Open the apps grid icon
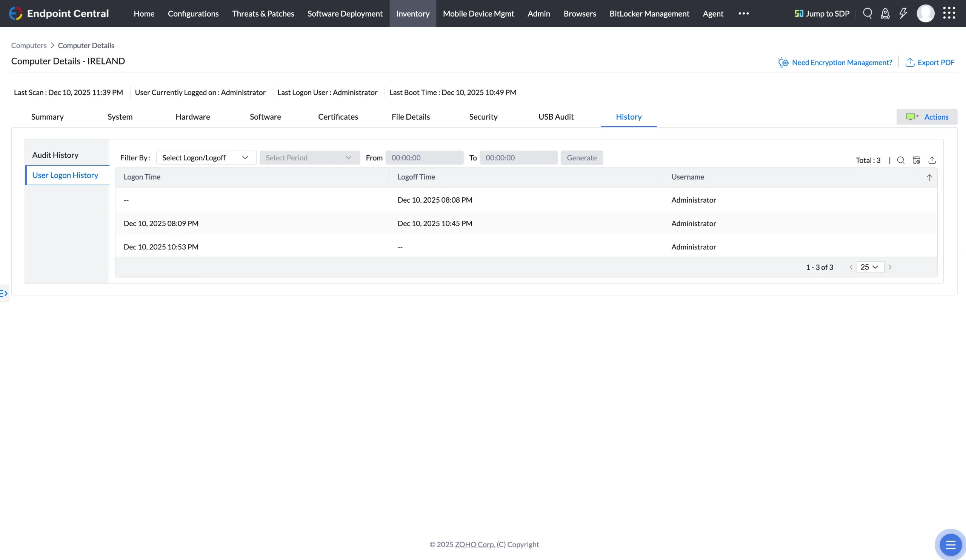The width and height of the screenshot is (966, 560). 949,13
